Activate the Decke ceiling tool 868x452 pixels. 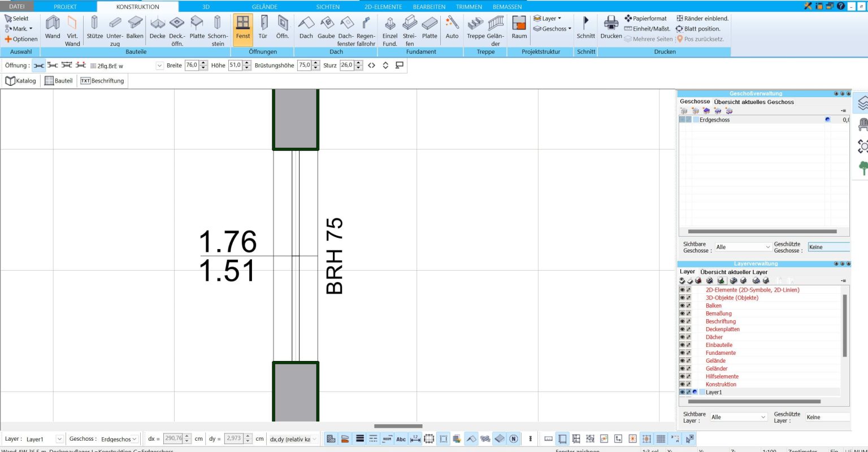pos(157,28)
